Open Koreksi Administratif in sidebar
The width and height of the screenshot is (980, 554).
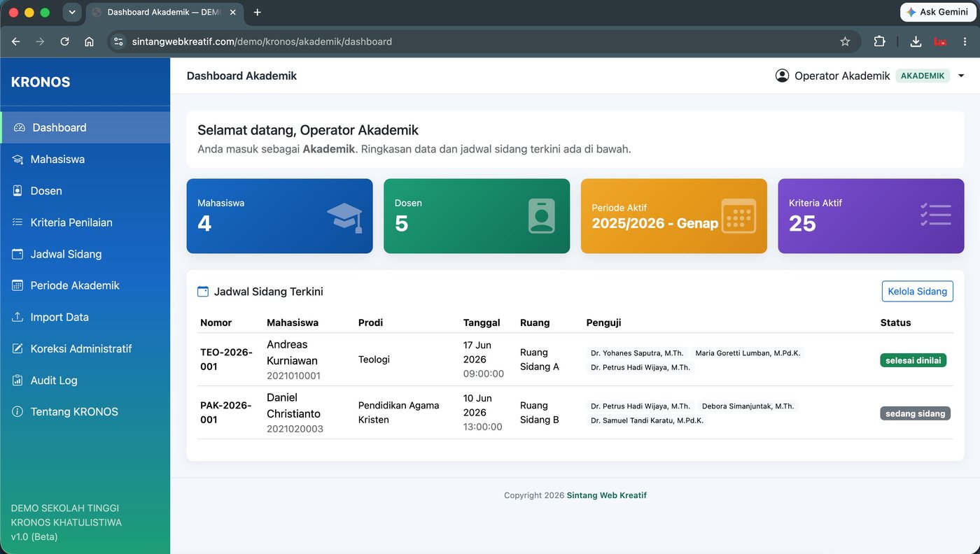pos(85,348)
